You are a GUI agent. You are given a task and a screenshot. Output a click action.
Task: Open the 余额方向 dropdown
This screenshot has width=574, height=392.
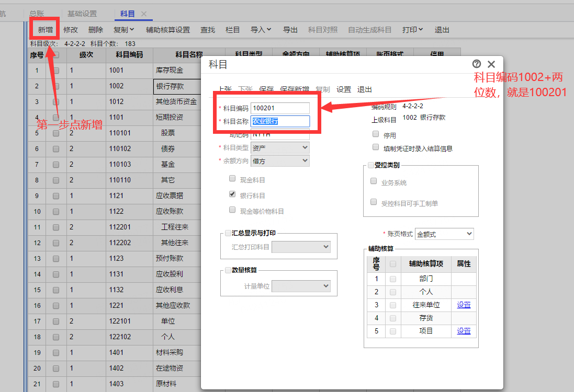coord(280,161)
